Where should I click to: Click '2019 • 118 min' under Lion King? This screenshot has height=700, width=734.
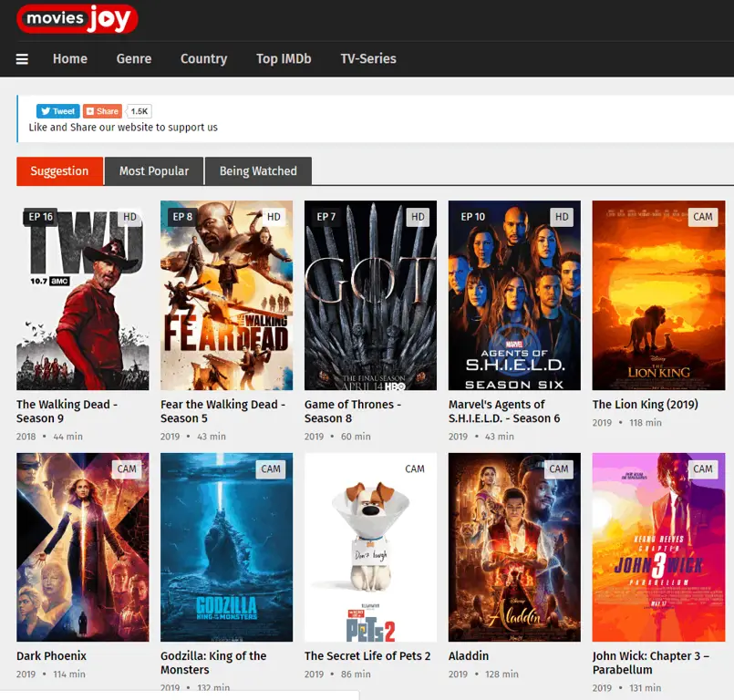click(627, 423)
